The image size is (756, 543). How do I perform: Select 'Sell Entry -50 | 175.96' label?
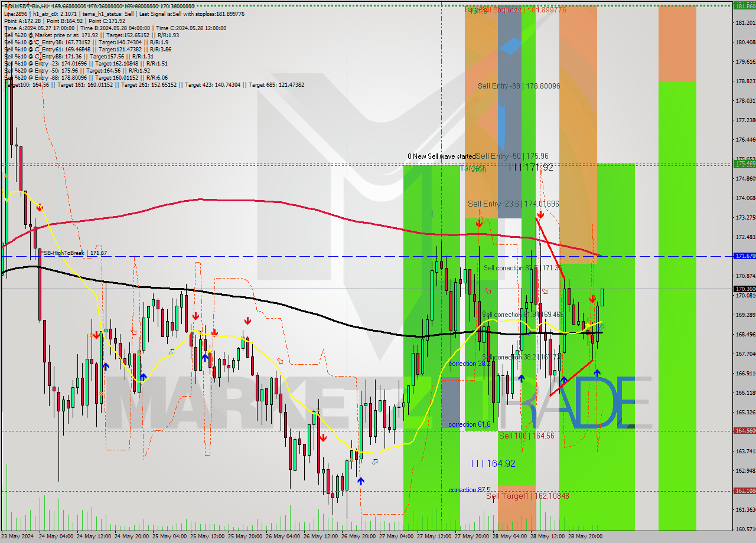pyautogui.click(x=512, y=156)
